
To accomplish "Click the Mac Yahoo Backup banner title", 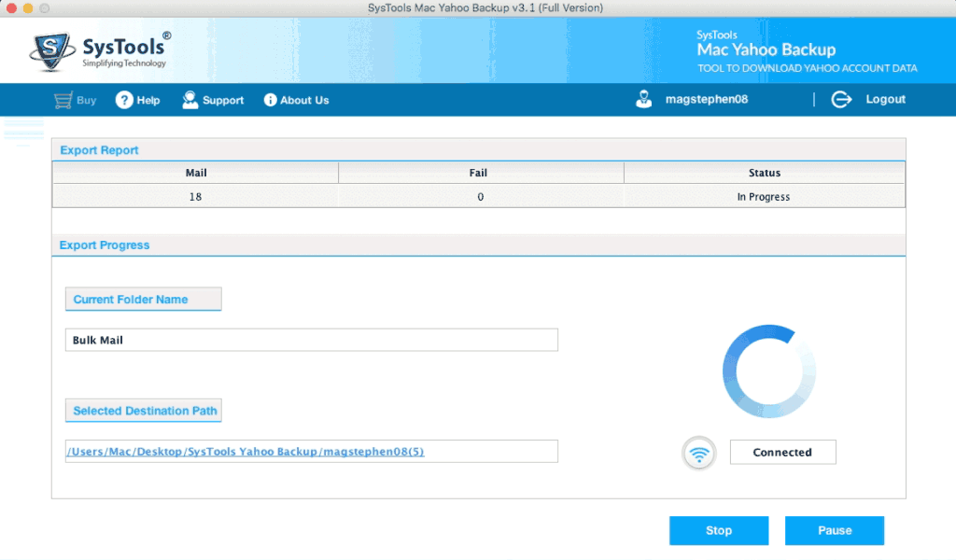I will 766,50.
